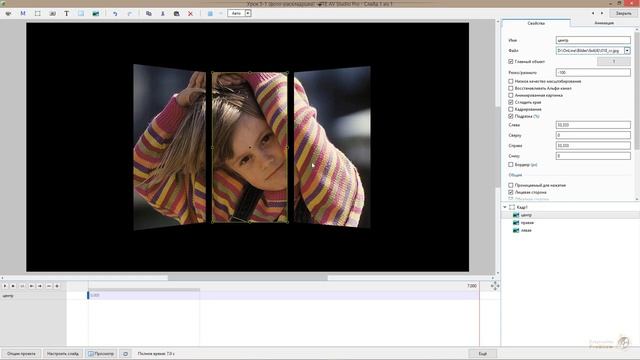
Task: Select Кадр1 frame in tree
Action: (x=522, y=207)
